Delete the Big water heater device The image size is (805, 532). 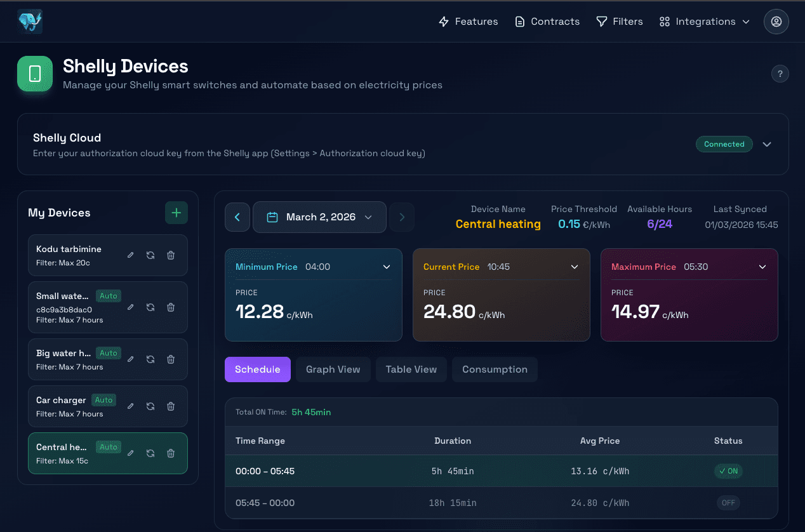(x=171, y=359)
